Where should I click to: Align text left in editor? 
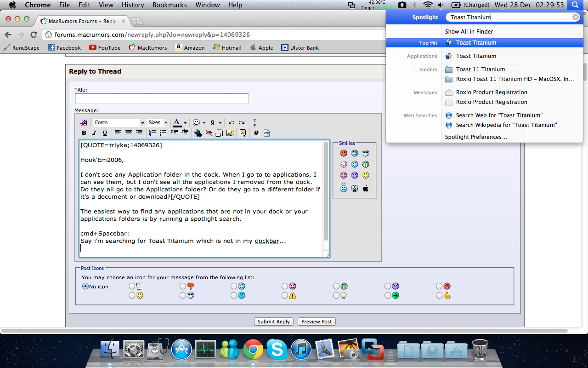pos(118,133)
